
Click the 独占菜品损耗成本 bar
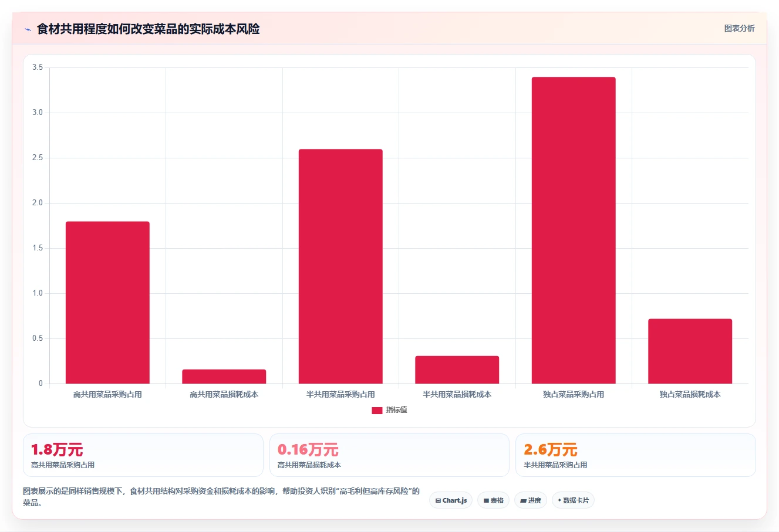point(690,351)
